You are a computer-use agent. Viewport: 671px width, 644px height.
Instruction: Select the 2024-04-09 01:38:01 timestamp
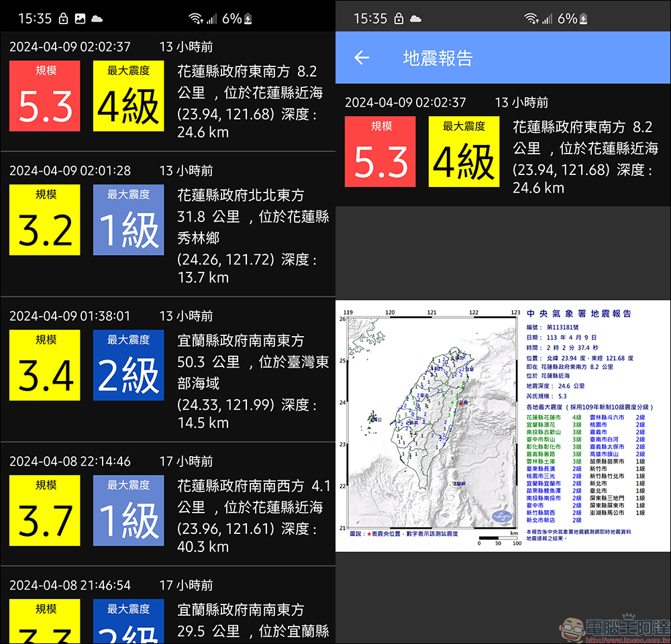click(x=70, y=316)
